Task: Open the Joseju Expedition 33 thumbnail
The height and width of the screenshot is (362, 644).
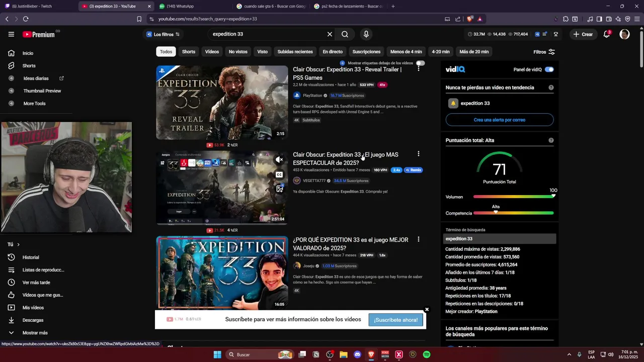Action: pos(222,272)
